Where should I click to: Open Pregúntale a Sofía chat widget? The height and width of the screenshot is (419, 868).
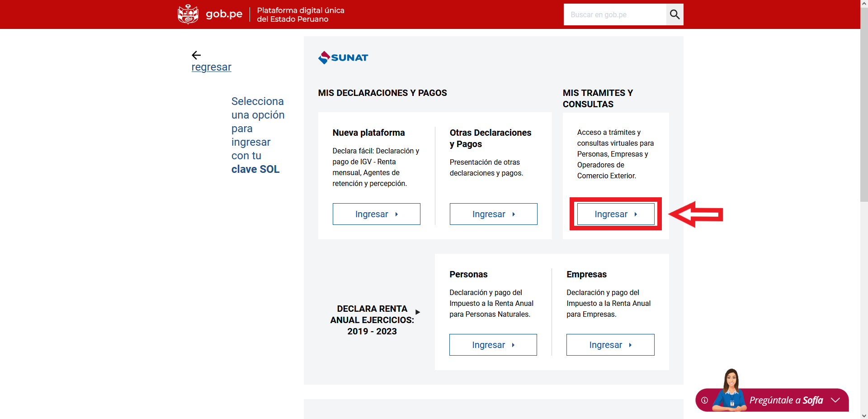(786, 400)
